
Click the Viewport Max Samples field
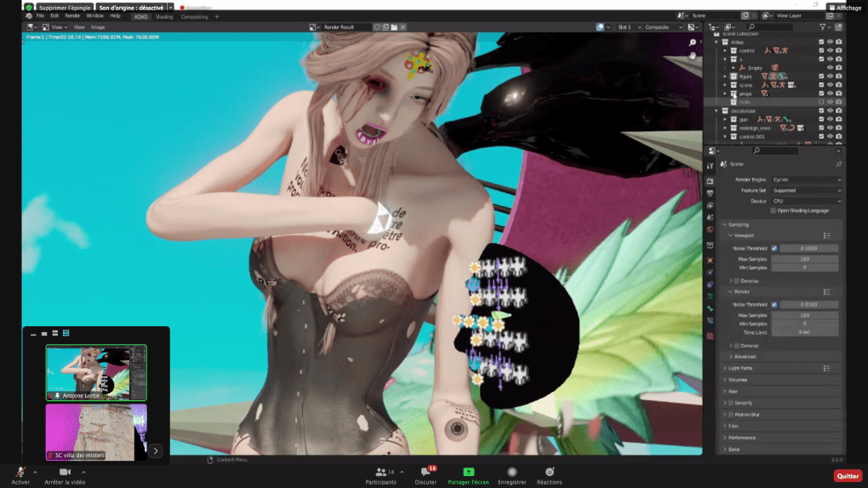coord(804,259)
